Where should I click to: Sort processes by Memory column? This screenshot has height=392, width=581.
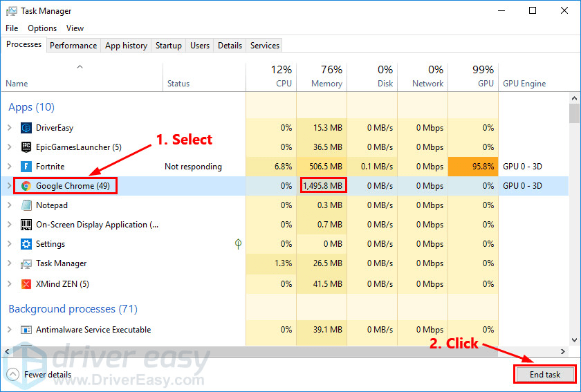(x=322, y=77)
